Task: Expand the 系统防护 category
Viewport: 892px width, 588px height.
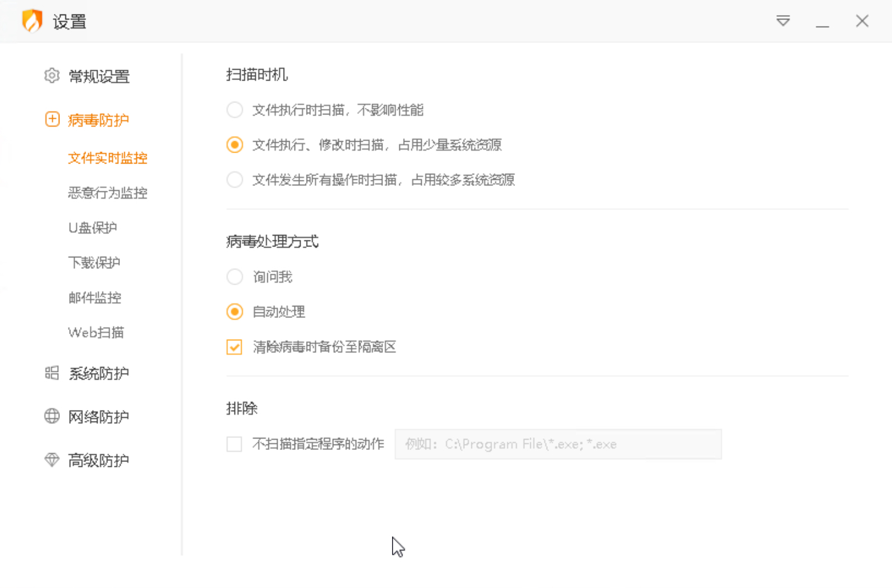Action: tap(99, 374)
